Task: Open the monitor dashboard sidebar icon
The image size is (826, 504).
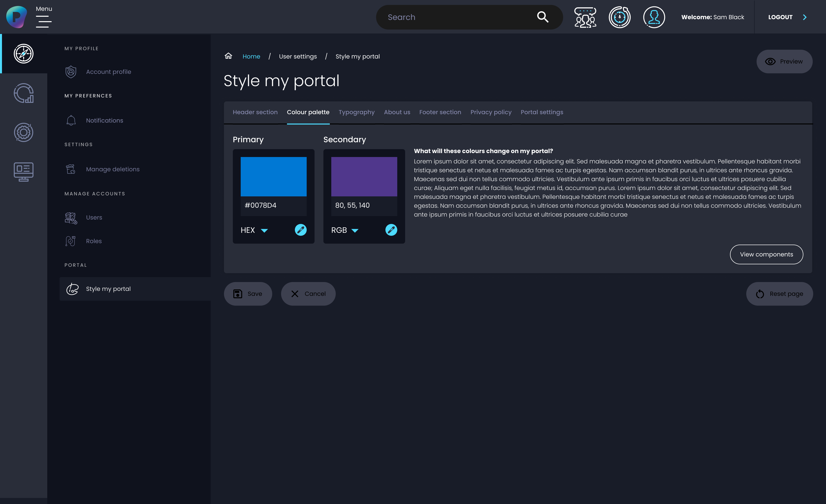Action: (x=23, y=172)
